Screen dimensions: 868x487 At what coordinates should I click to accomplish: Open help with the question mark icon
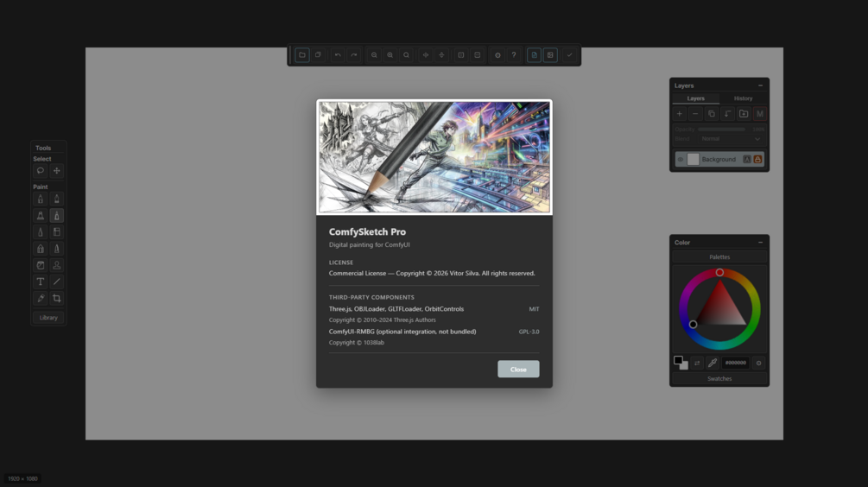514,54
